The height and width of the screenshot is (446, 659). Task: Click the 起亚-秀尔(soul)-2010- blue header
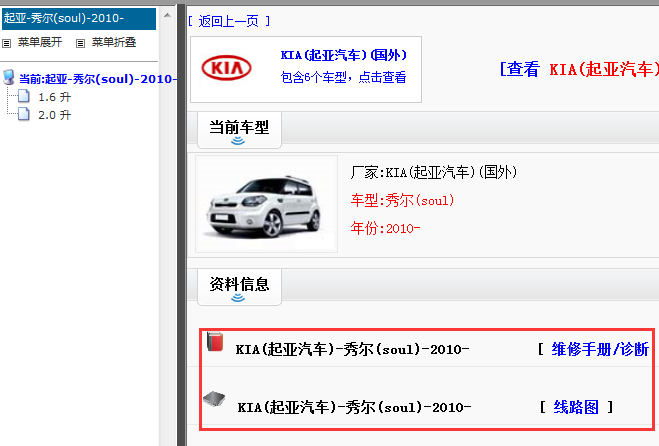(79, 18)
